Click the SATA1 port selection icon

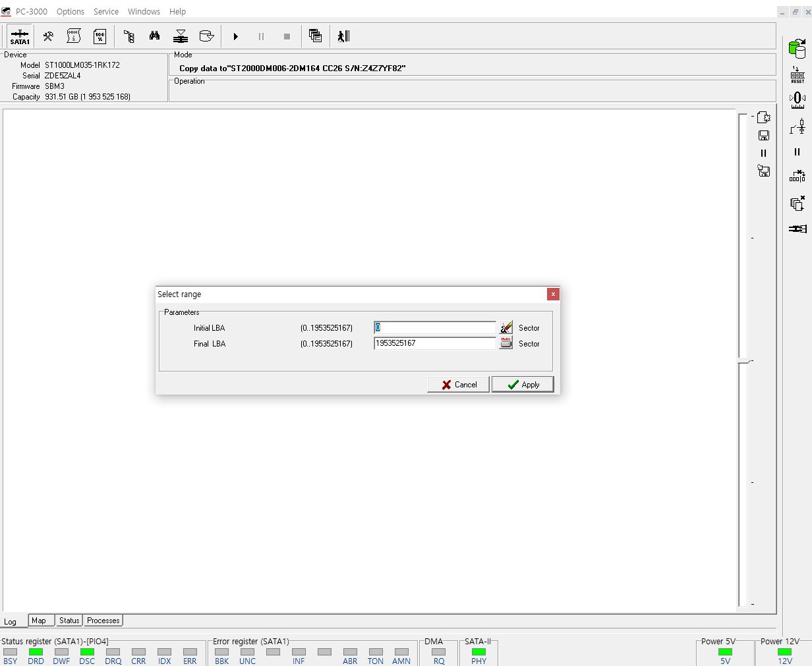pos(20,36)
